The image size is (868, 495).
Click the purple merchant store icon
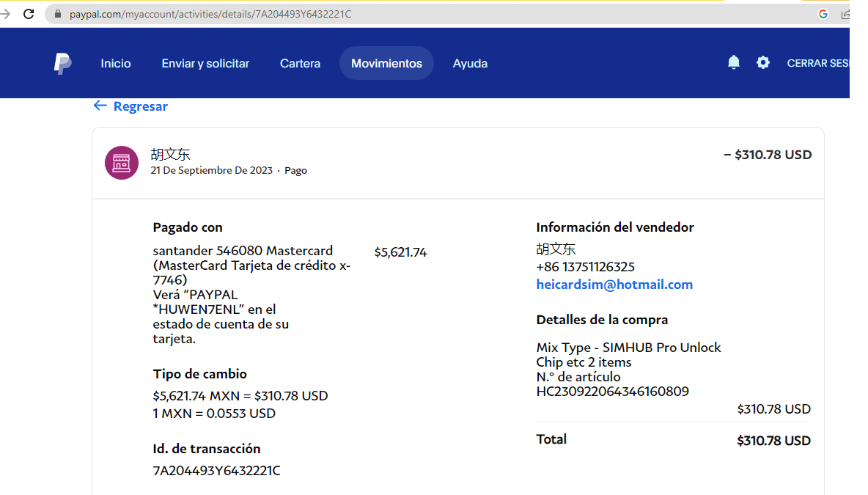[x=122, y=163]
